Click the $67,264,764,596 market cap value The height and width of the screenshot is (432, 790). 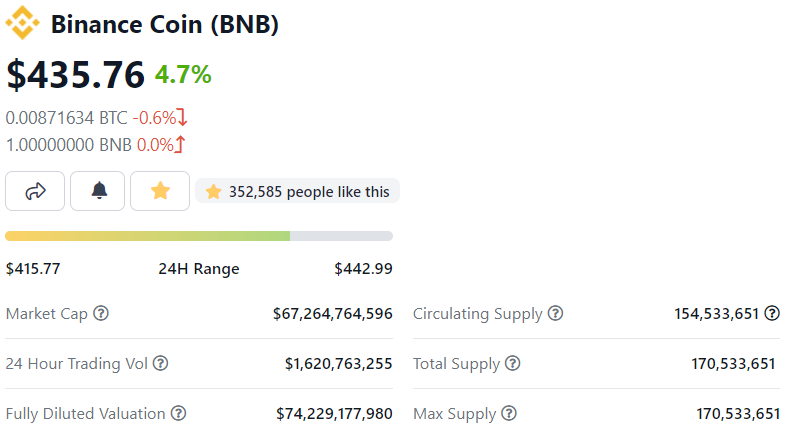click(332, 314)
